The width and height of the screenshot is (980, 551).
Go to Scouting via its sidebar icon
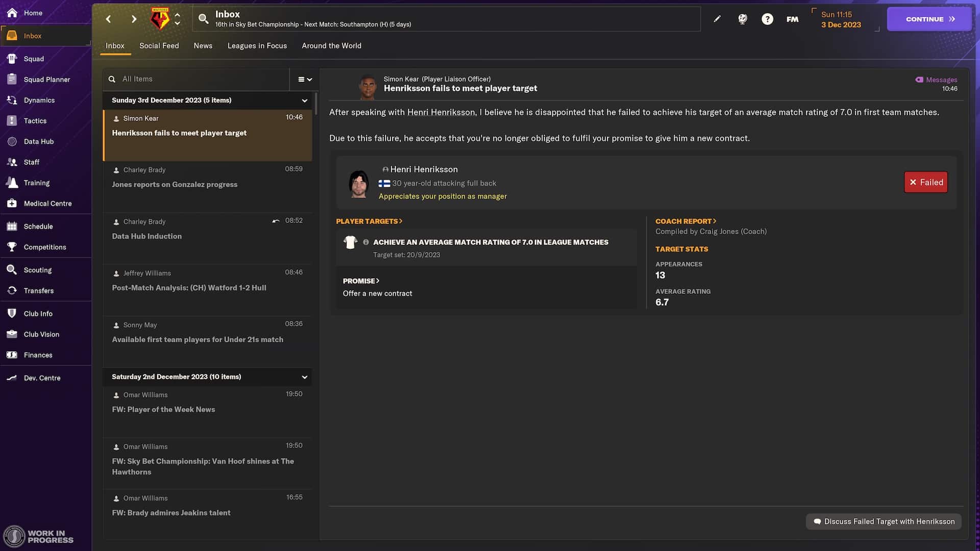12,270
